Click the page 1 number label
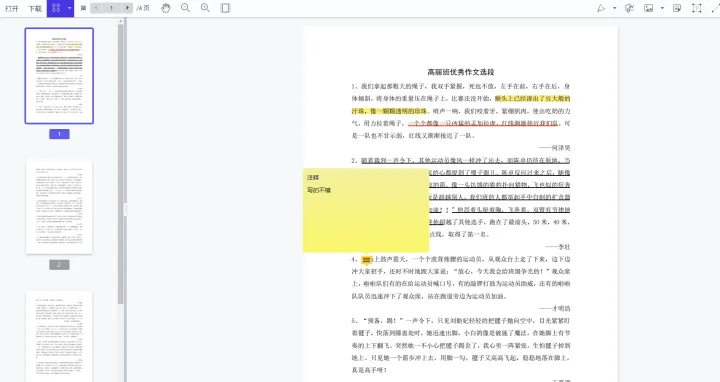Image resolution: width=720 pixels, height=382 pixels. click(59, 134)
